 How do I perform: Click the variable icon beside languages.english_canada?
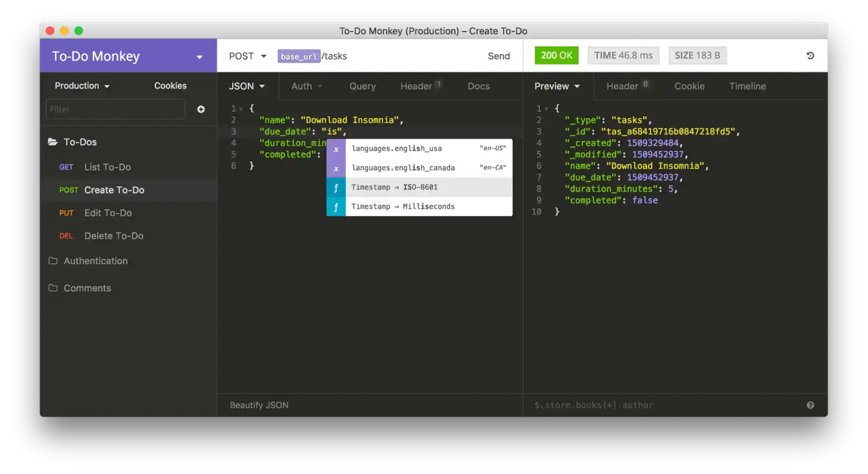(x=336, y=168)
